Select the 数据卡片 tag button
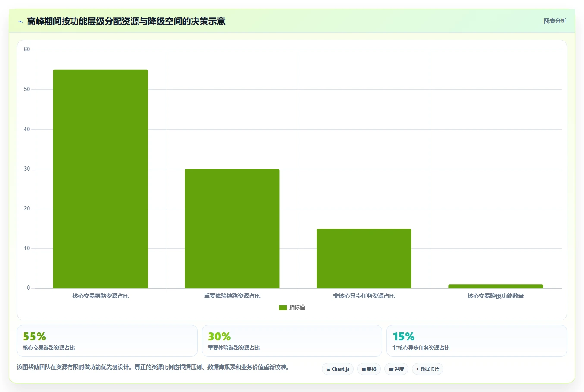This screenshot has height=392, width=584. point(427,369)
